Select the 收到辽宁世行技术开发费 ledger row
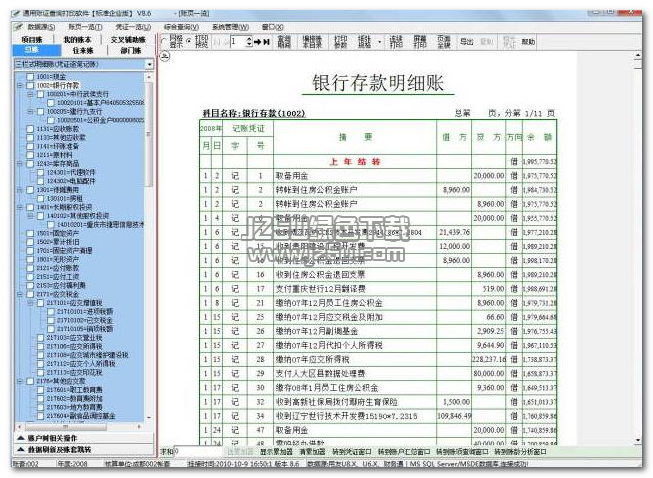653x478 pixels. (x=378, y=416)
